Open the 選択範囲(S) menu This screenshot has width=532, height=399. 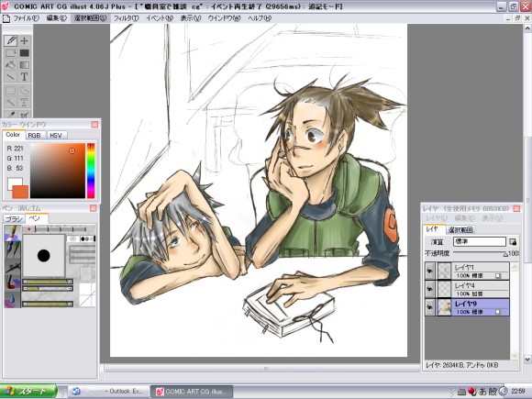pyautogui.click(x=90, y=18)
